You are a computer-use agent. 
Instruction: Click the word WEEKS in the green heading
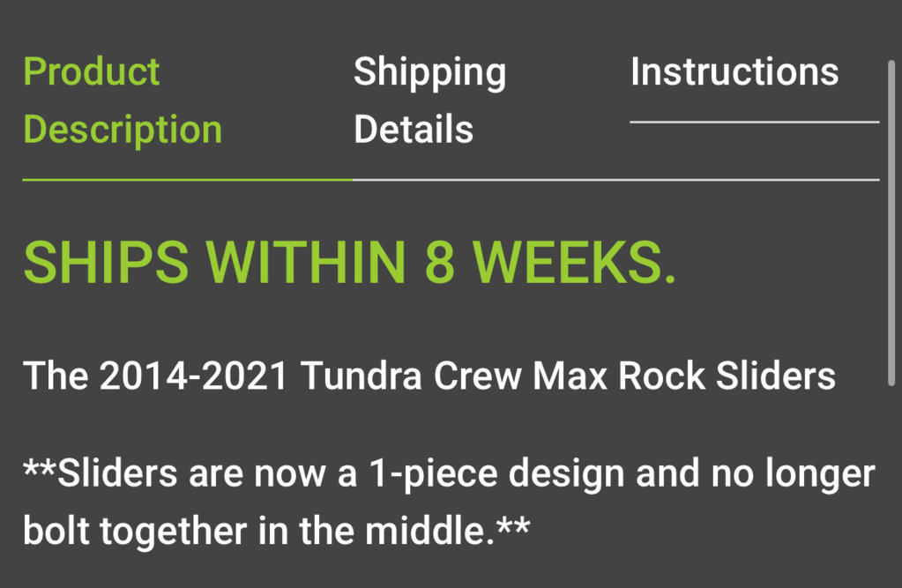tap(568, 263)
